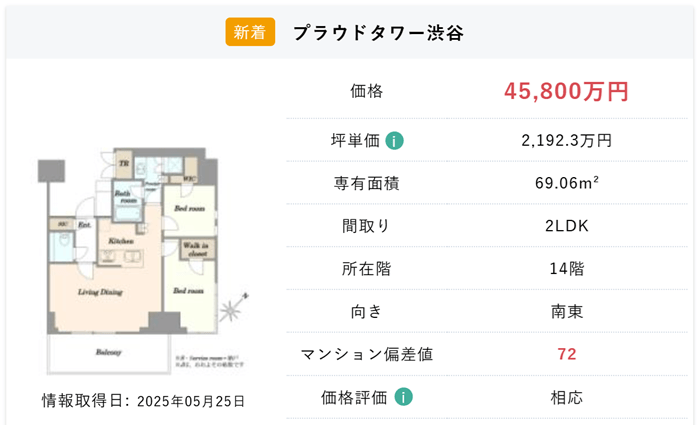Image resolution: width=700 pixels, height=425 pixels.
Task: Select the 向き 南東 value
Action: [567, 312]
